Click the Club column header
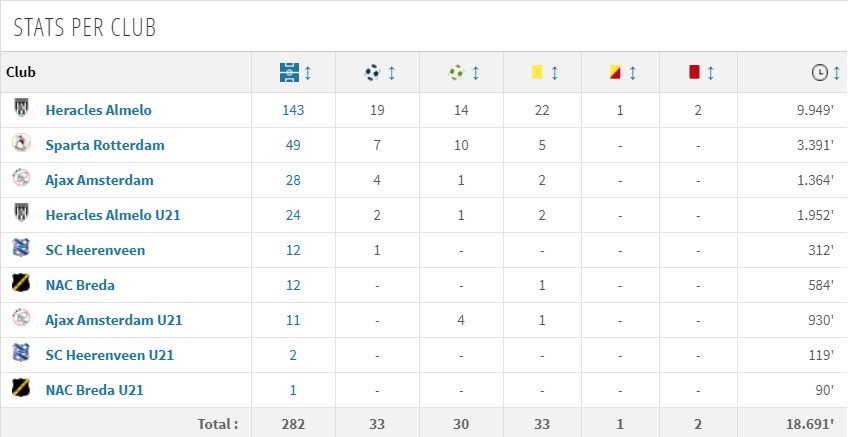Viewport: 848px width, 437px height. pyautogui.click(x=21, y=72)
